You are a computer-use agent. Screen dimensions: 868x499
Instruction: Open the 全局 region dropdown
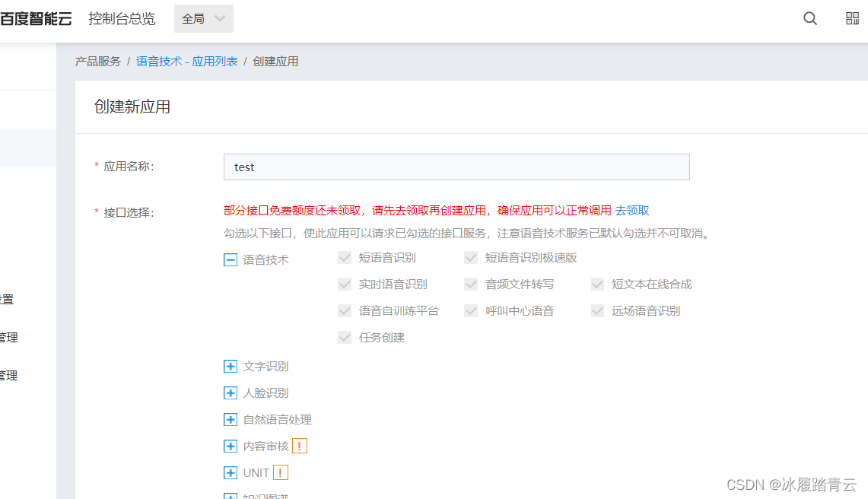pyautogui.click(x=203, y=18)
